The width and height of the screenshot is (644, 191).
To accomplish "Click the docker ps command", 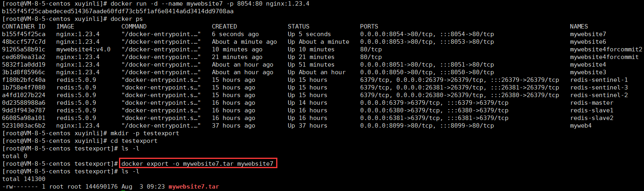I will pyautogui.click(x=127, y=19).
